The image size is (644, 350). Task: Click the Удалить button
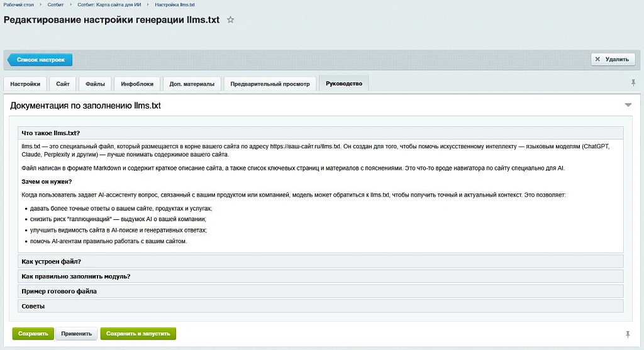[x=613, y=59]
